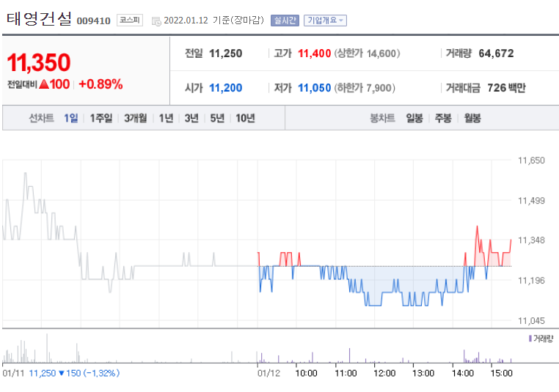
Task: Open the 기업개요 dropdown
Action: pos(325,21)
